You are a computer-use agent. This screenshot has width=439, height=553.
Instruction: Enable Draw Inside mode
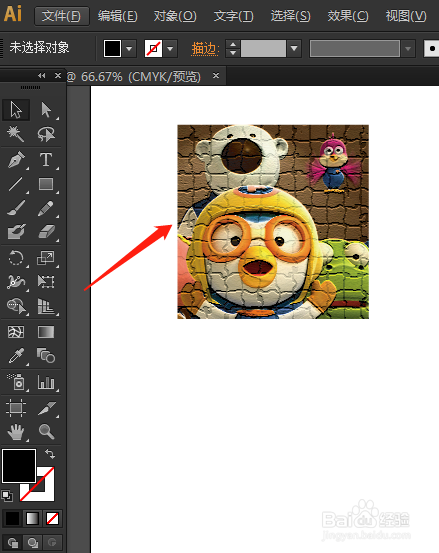[52, 542]
